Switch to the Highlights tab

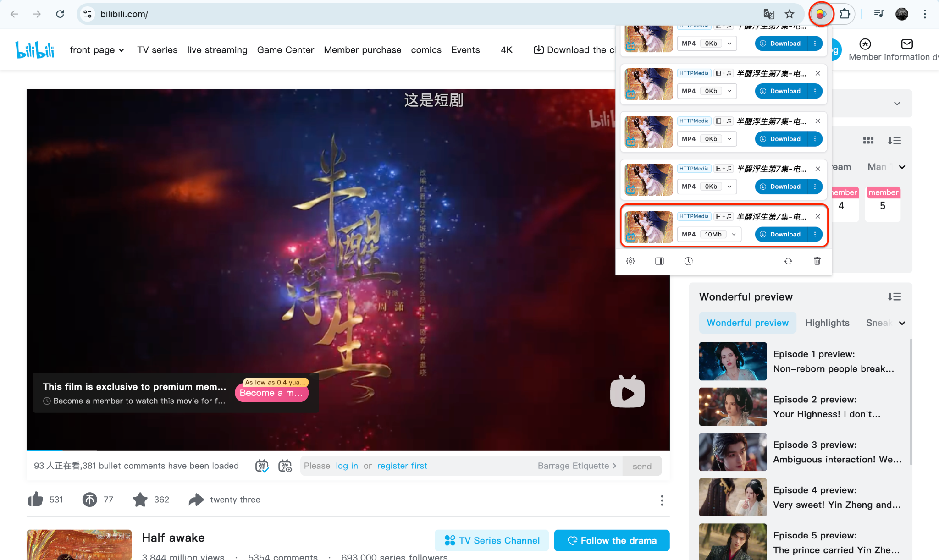coord(827,323)
